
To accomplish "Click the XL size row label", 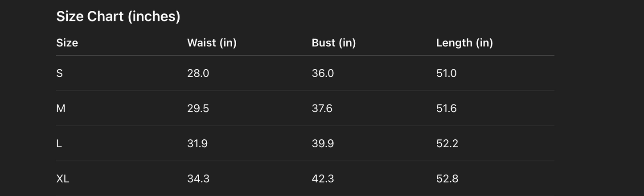I will point(63,179).
